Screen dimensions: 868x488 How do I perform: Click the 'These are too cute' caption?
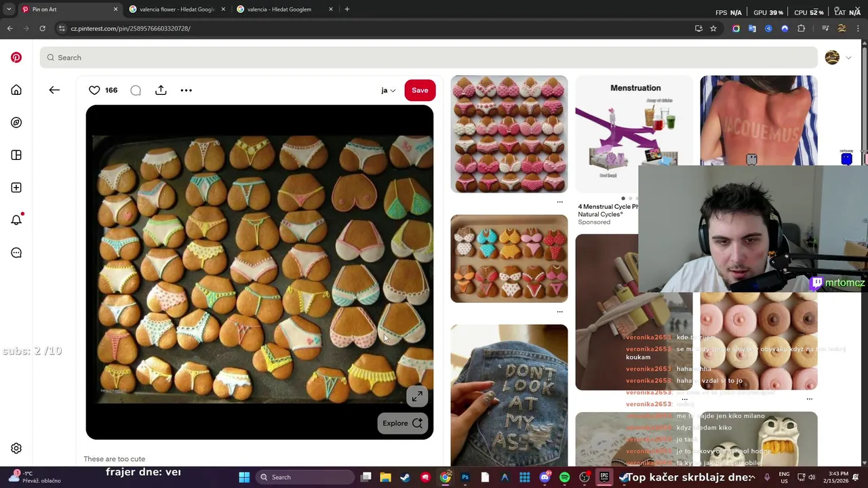point(115,459)
